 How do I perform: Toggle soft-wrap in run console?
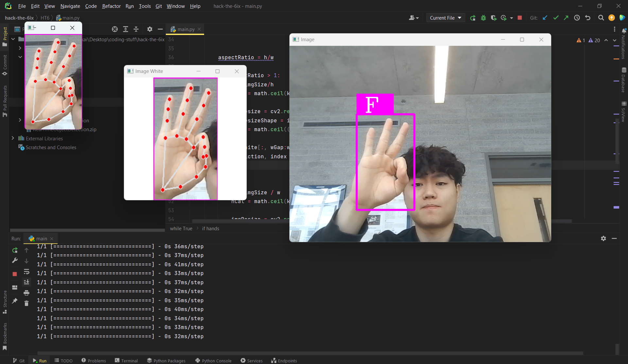[26, 271]
